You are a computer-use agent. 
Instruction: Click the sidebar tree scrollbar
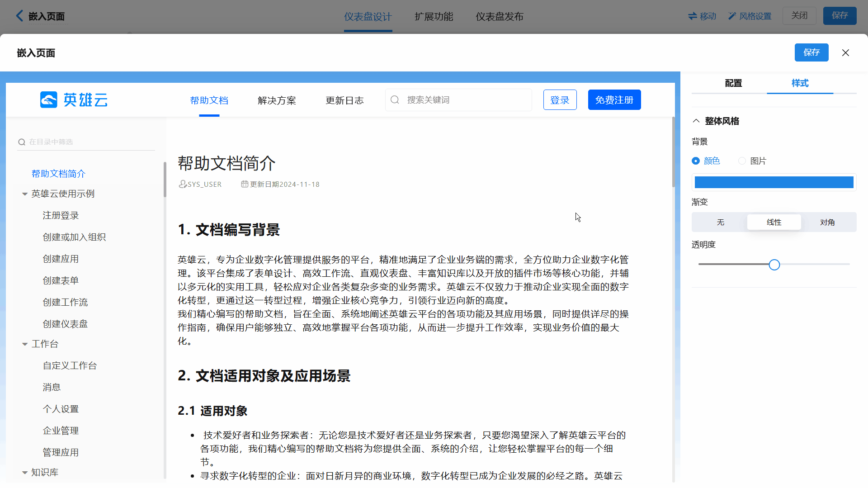(165, 180)
